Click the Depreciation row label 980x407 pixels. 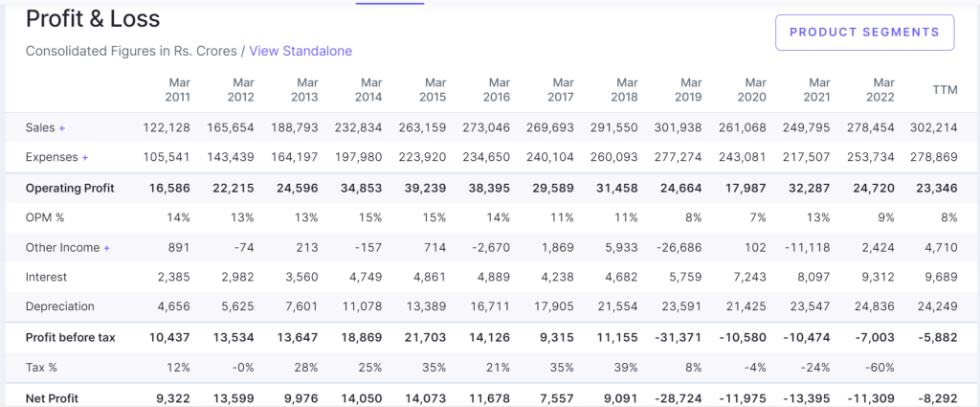point(60,306)
